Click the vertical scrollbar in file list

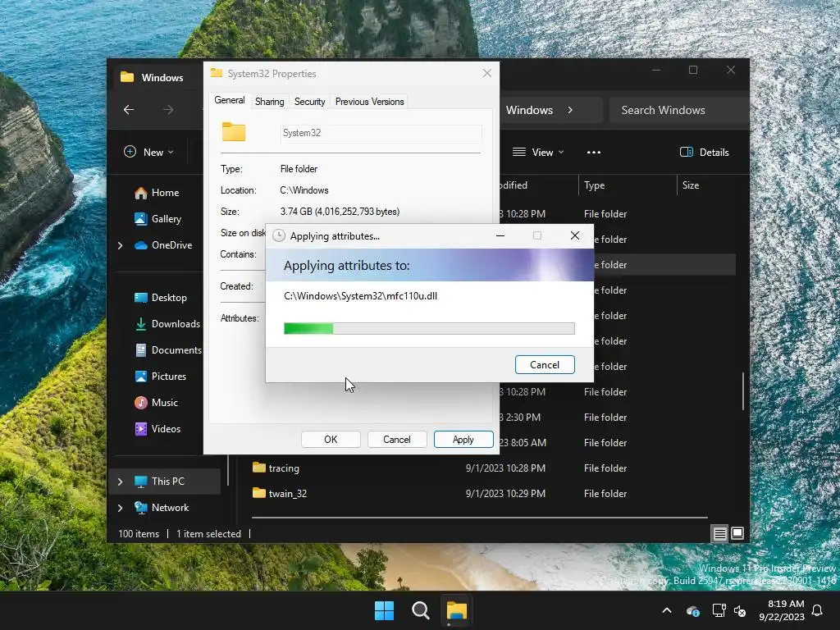coord(743,391)
